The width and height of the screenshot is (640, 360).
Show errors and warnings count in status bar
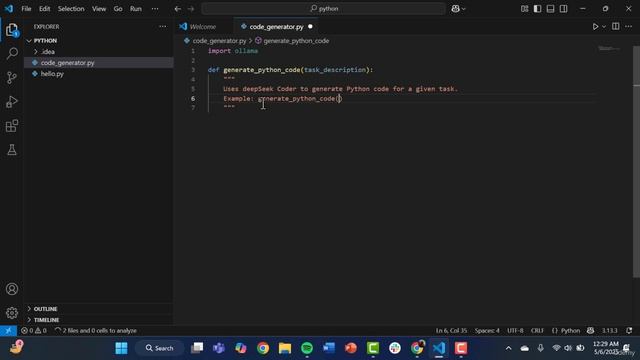pos(34,331)
